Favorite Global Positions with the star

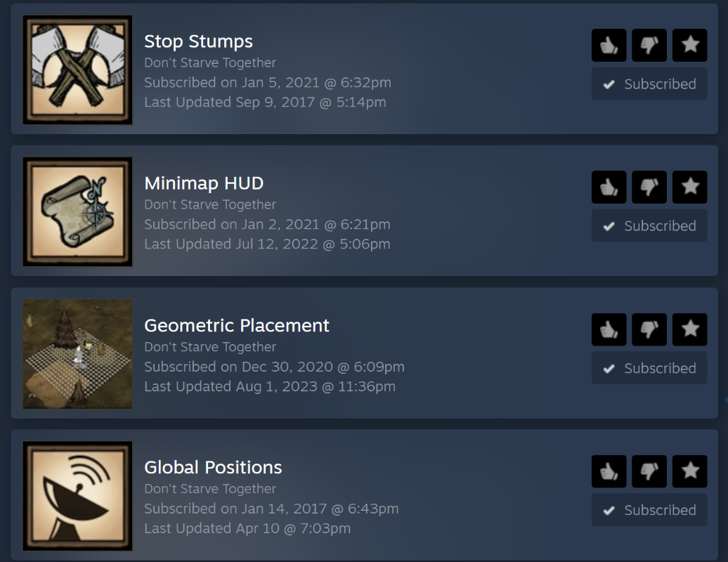coord(689,471)
